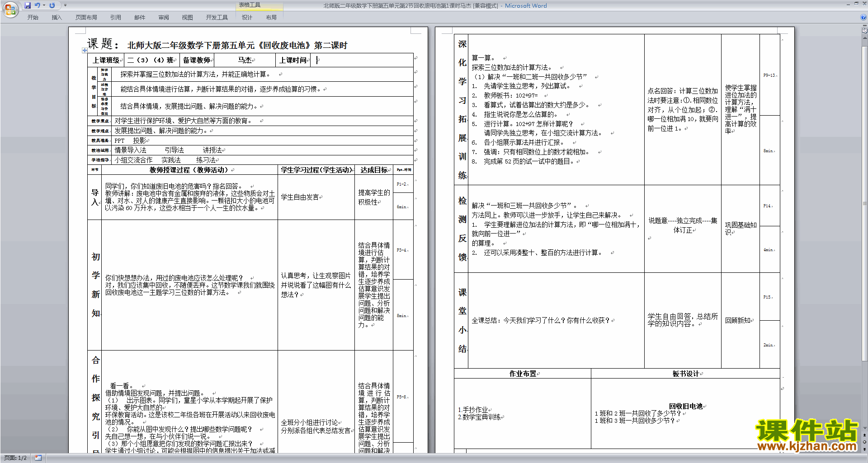Click the P9-13 slide reference cell
The image size is (868, 463).
[770, 75]
